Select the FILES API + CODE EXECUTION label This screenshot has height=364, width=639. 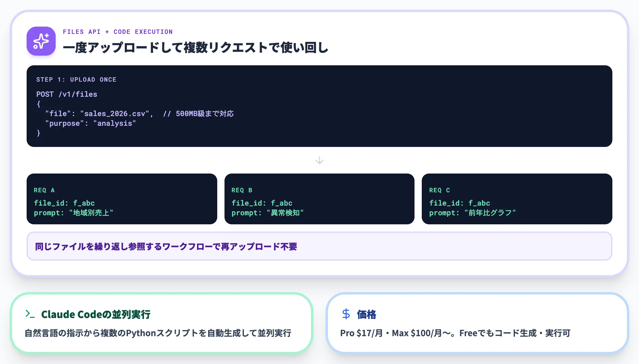(x=118, y=32)
